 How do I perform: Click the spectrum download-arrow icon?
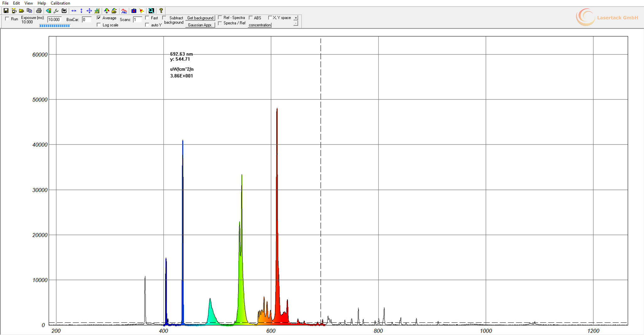[107, 11]
